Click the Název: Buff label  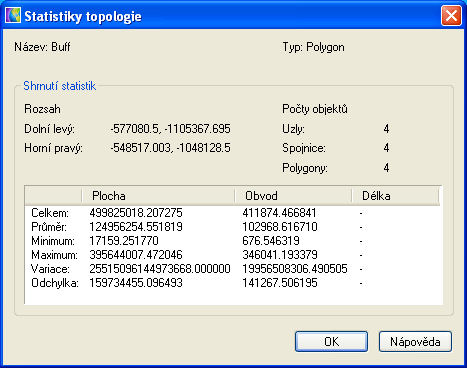(42, 47)
